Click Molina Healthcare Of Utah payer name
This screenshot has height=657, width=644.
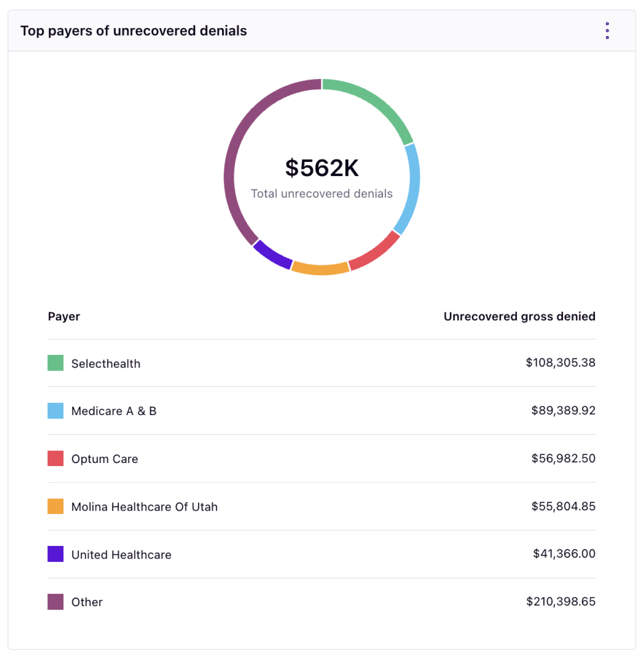tap(144, 507)
